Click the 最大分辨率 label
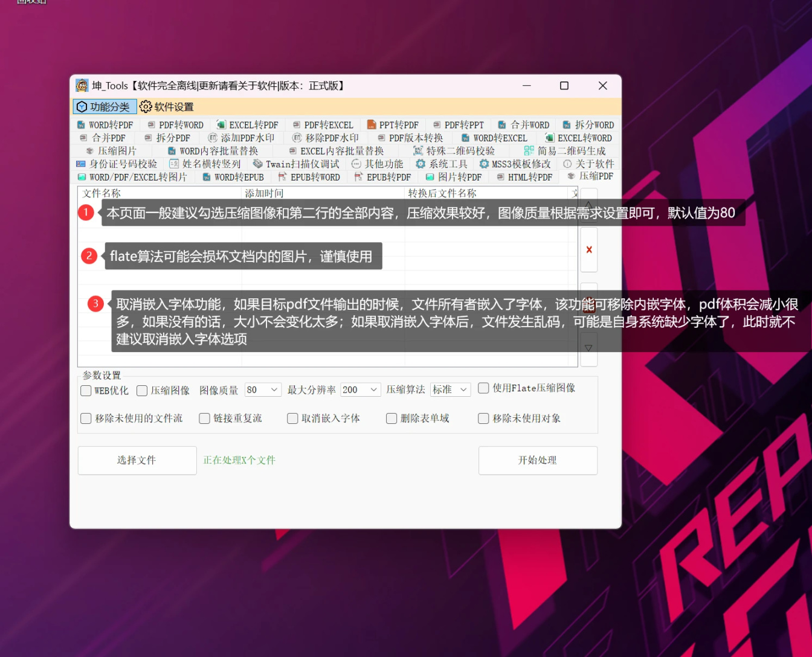The height and width of the screenshot is (657, 812). click(x=311, y=391)
